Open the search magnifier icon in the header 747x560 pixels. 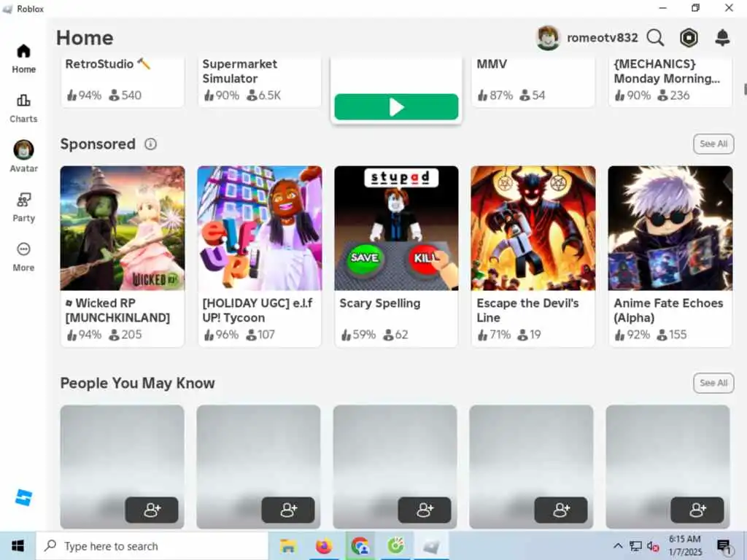click(656, 38)
